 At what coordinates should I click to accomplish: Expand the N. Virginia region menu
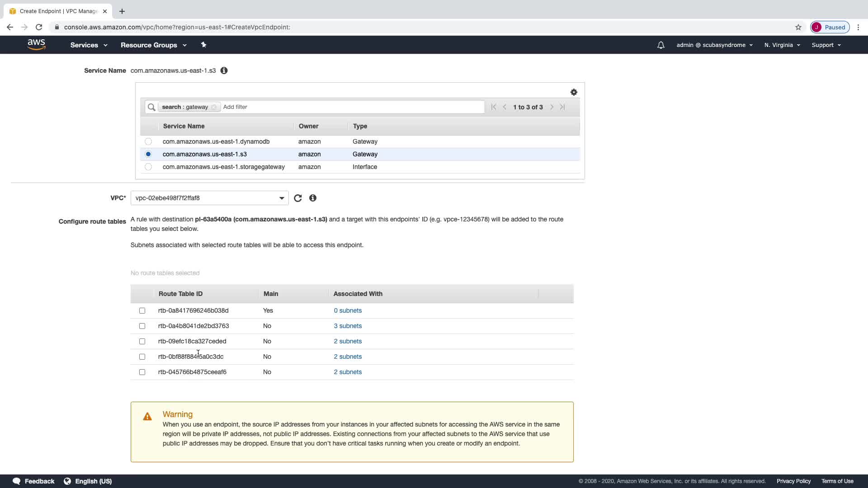point(782,45)
